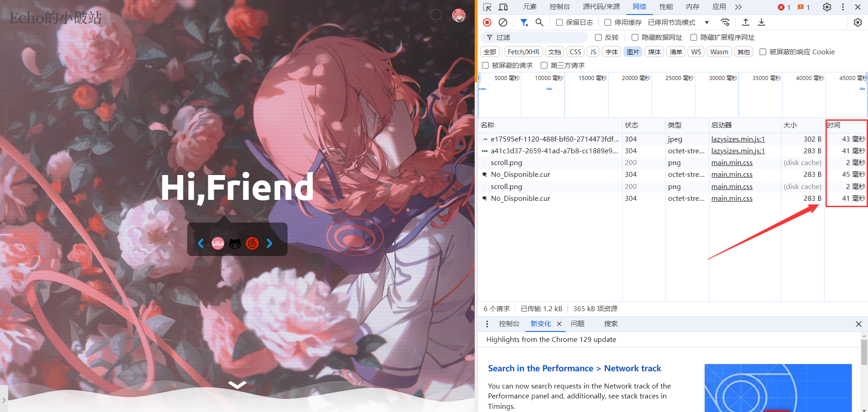Open the 问题 drawer tab
868x412 pixels.
pyautogui.click(x=577, y=324)
